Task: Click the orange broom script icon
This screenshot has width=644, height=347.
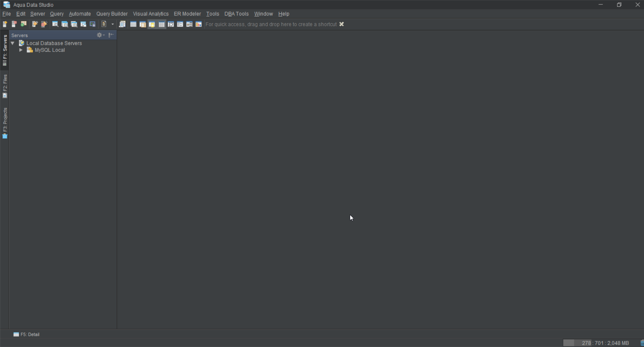Action: point(44,24)
